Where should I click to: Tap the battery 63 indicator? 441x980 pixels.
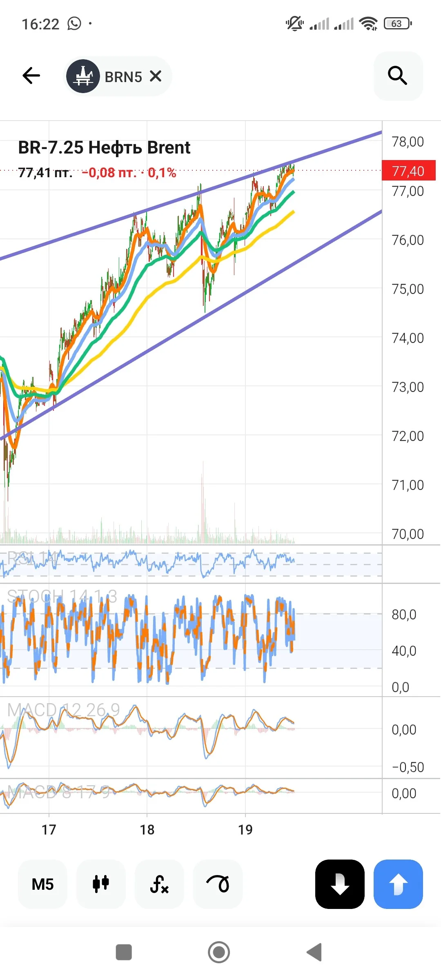pos(398,24)
